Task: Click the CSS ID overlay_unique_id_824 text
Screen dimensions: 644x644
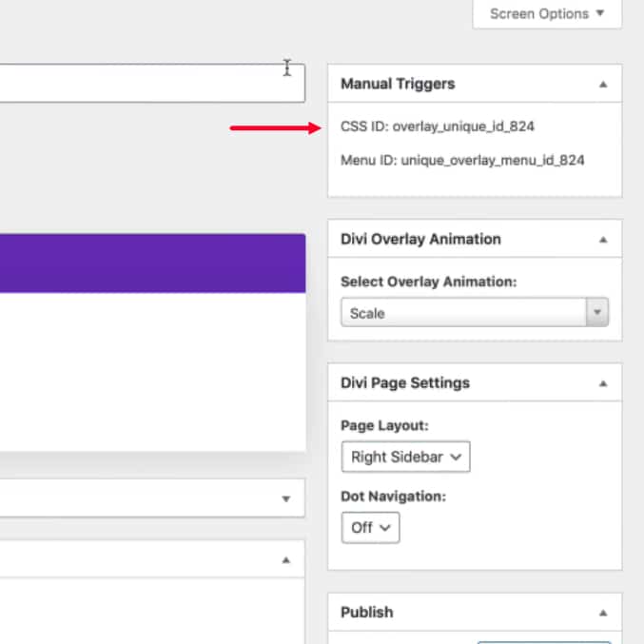Action: [444, 127]
